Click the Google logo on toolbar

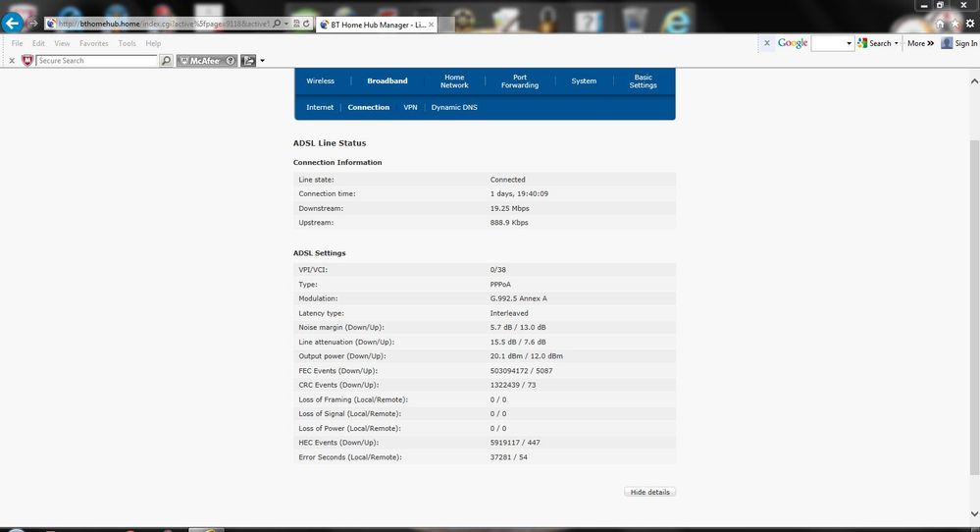pyautogui.click(x=793, y=43)
